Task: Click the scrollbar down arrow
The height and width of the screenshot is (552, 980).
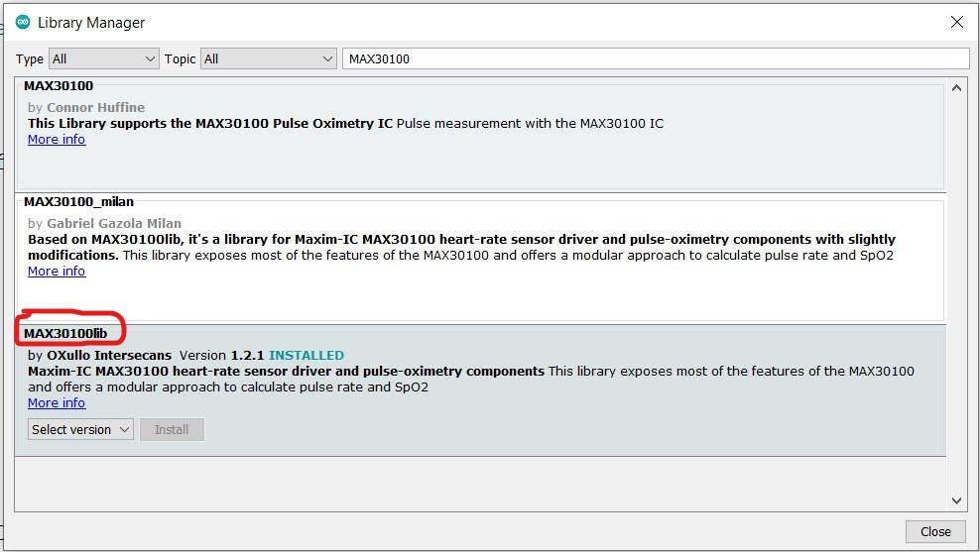Action: click(x=956, y=500)
